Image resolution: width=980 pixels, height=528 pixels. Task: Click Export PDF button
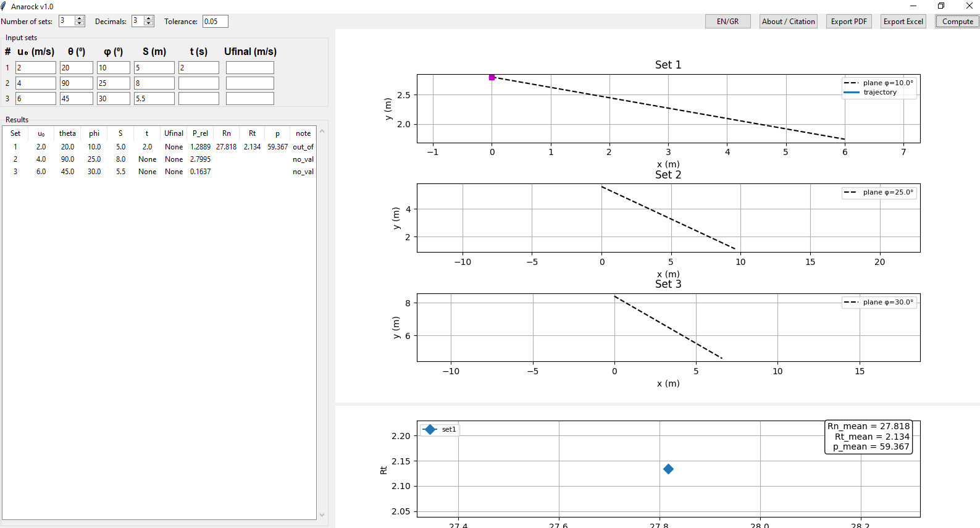848,22
